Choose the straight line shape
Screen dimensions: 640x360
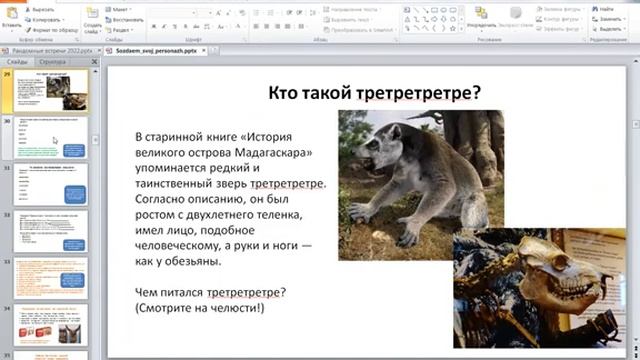click(416, 10)
